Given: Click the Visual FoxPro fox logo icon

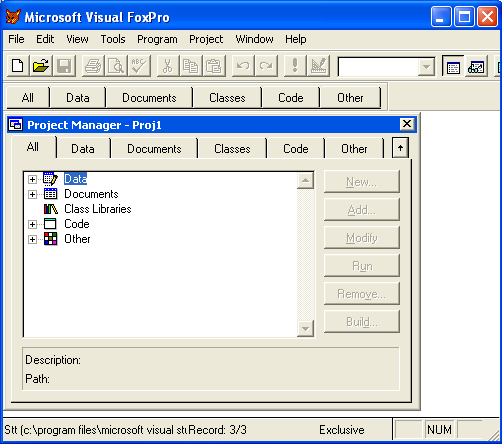Looking at the screenshot, I should pyautogui.click(x=13, y=16).
